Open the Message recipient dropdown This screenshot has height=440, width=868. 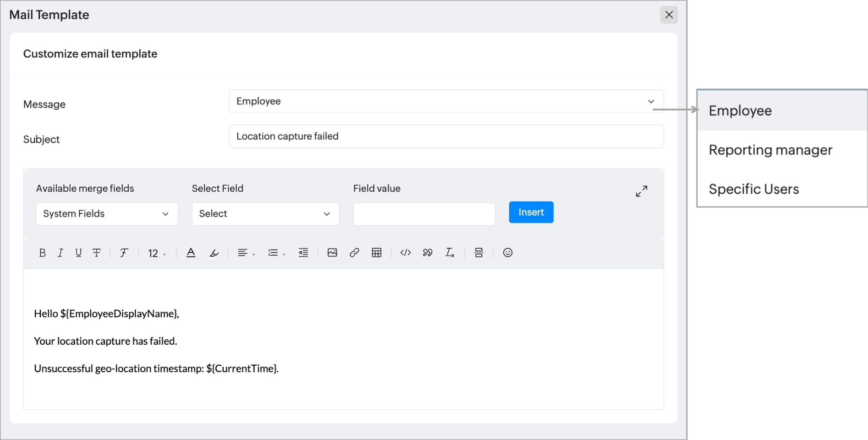point(446,101)
